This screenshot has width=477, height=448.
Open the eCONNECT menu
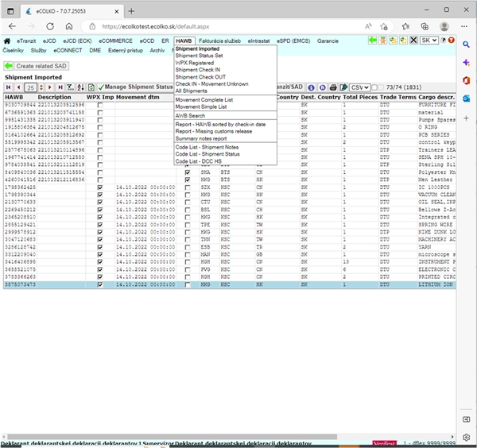tap(68, 51)
